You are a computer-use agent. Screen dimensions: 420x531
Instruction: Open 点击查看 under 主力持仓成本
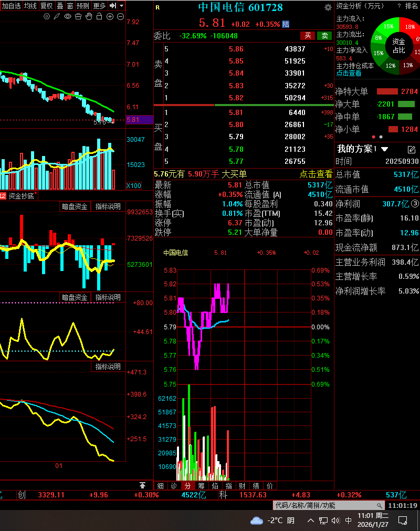pyautogui.click(x=349, y=73)
